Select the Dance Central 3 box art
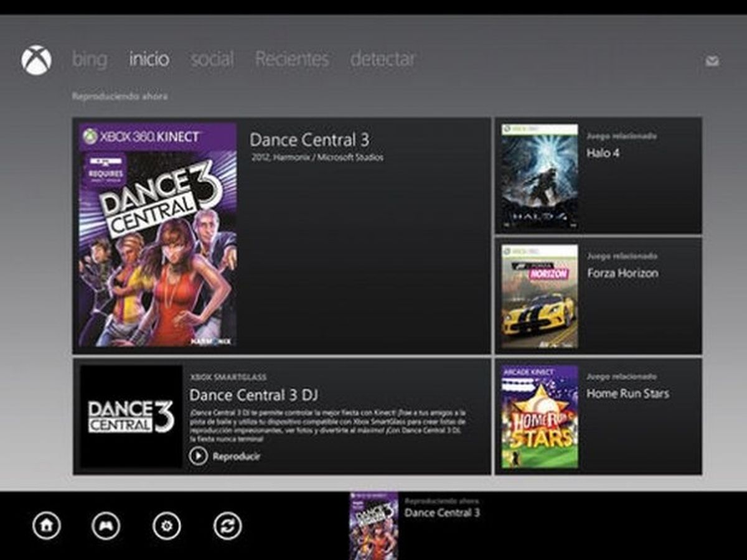The height and width of the screenshot is (560, 747). click(x=157, y=235)
